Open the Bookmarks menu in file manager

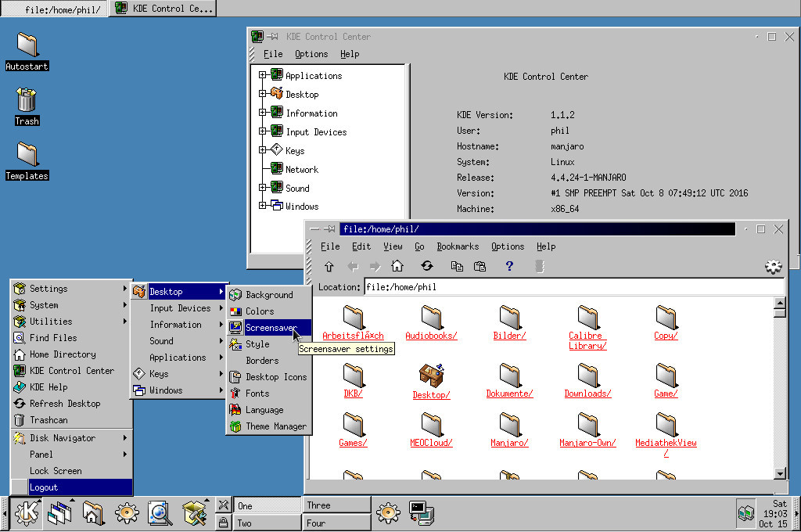[x=458, y=246]
